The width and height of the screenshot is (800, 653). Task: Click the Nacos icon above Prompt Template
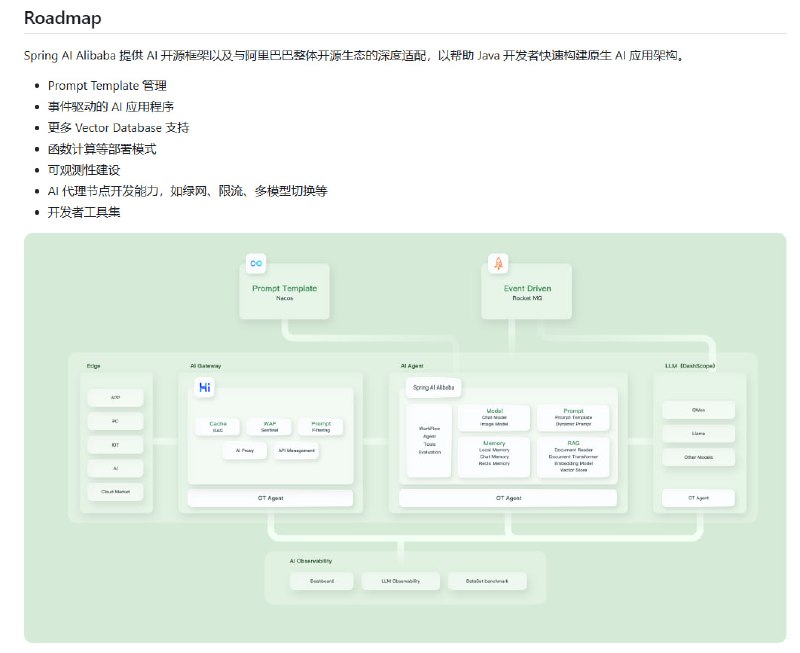[x=255, y=261]
